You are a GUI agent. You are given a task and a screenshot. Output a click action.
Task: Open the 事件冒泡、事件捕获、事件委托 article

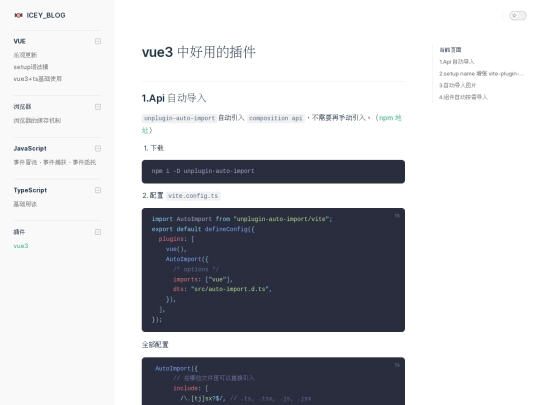(x=55, y=162)
